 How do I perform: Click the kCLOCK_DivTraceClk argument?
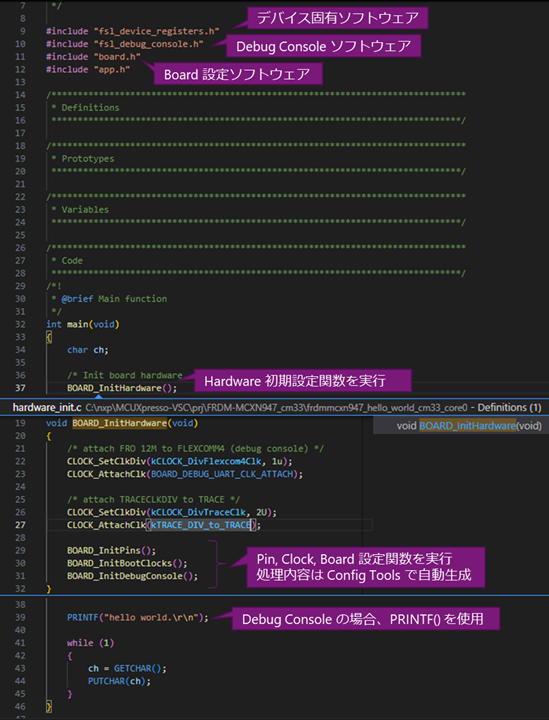[198, 512]
